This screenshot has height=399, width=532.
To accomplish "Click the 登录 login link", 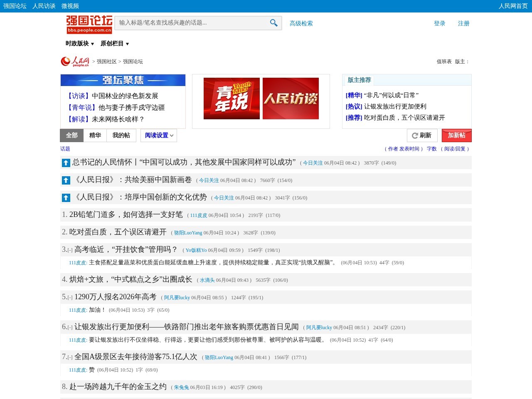I will click(440, 23).
